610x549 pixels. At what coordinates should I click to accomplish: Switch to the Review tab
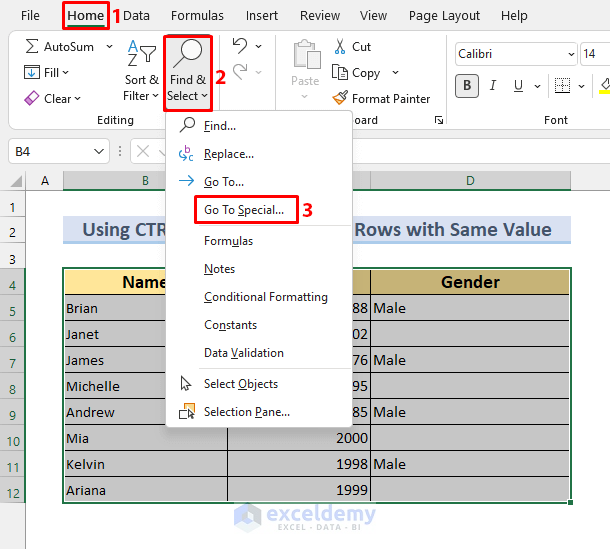point(320,16)
